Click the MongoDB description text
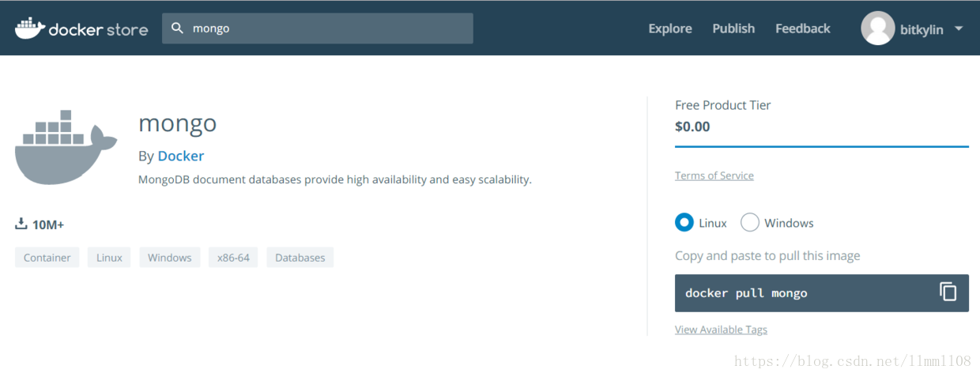This screenshot has height=377, width=980. pyautogui.click(x=335, y=179)
